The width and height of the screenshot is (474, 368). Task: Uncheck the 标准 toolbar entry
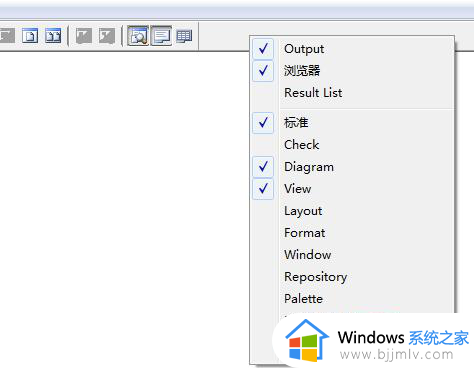coord(353,123)
